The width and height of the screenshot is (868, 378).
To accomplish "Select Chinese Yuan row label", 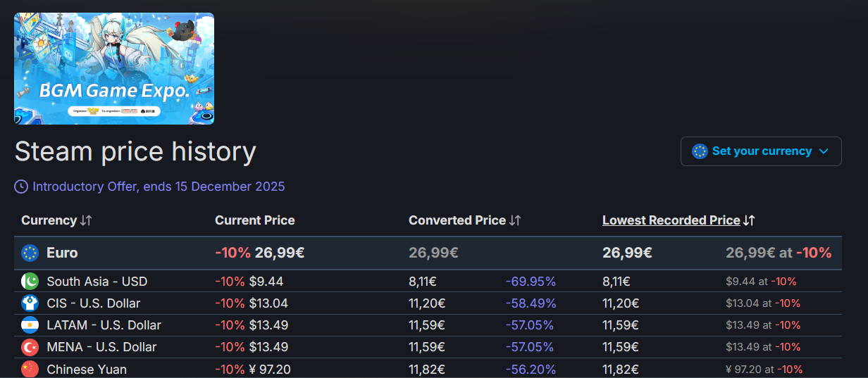I will coord(87,369).
